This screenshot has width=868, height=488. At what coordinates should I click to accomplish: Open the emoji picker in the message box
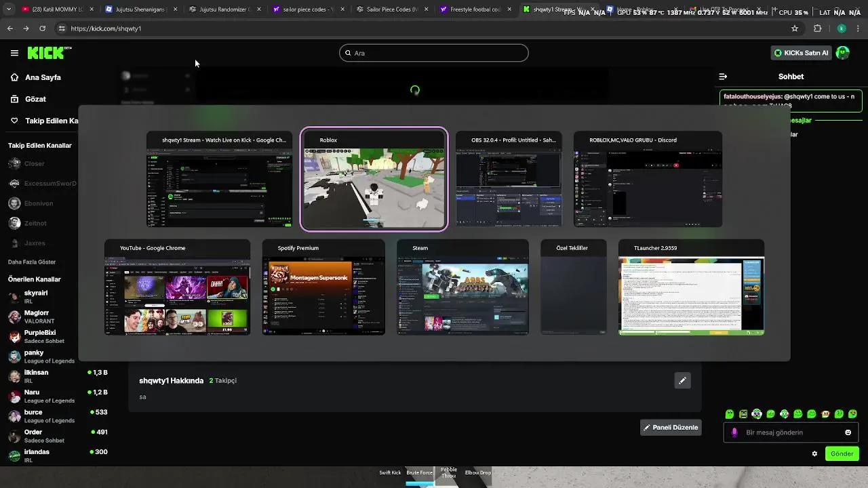(848, 432)
